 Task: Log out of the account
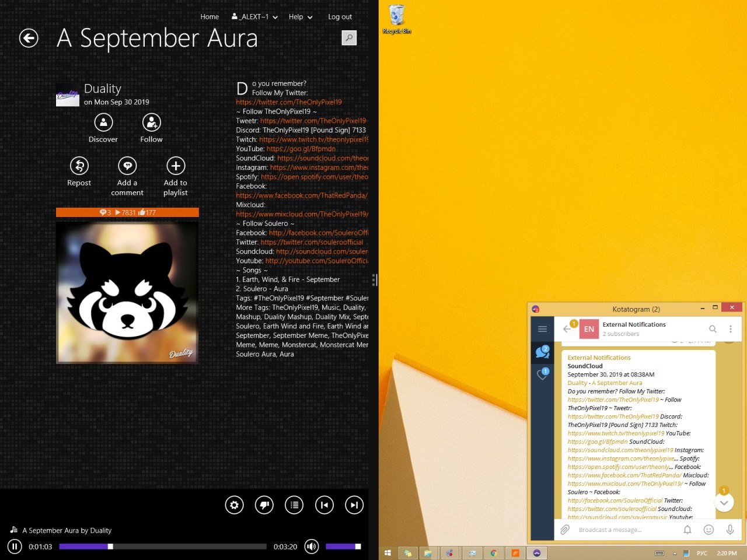[x=340, y=17]
